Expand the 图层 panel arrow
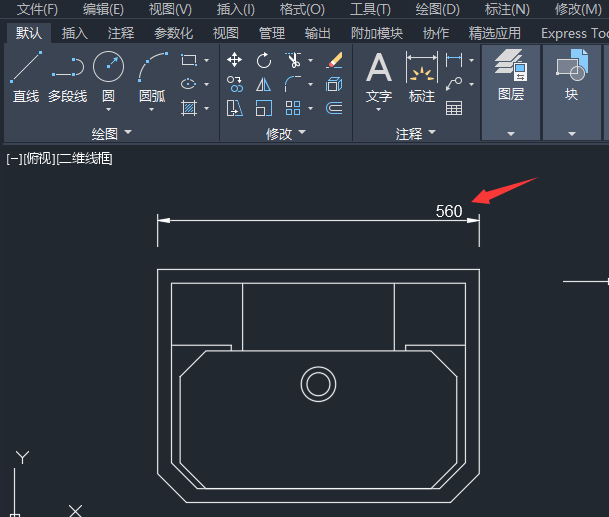Viewport: 609px width, 517px height. tap(511, 134)
